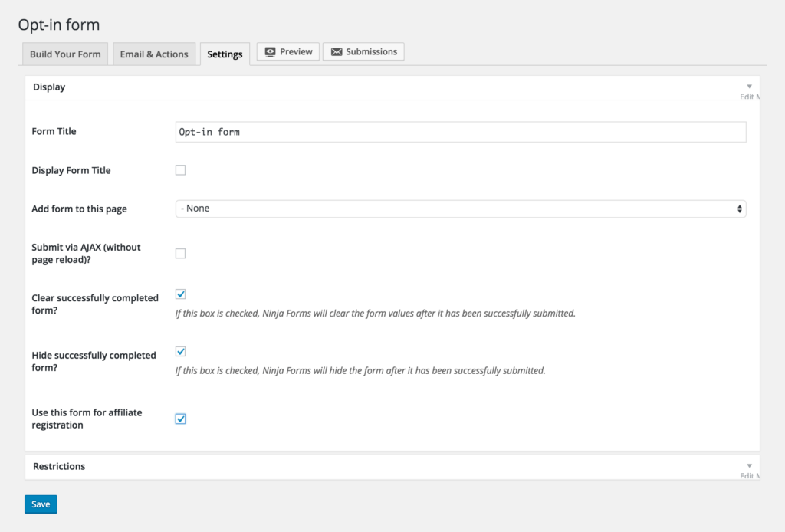Click into the Form Title text field
785x532 pixels.
[x=460, y=132]
